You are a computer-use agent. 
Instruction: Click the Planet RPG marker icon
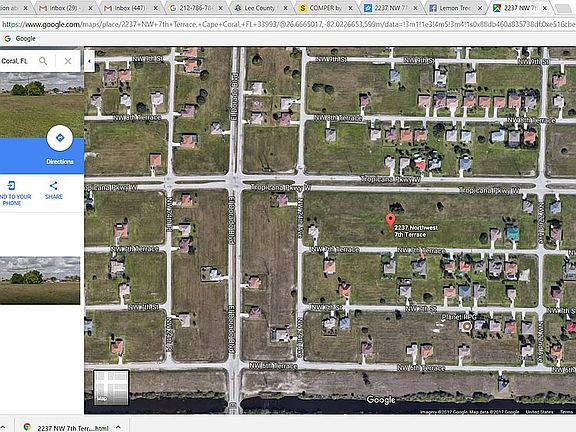tap(467, 326)
